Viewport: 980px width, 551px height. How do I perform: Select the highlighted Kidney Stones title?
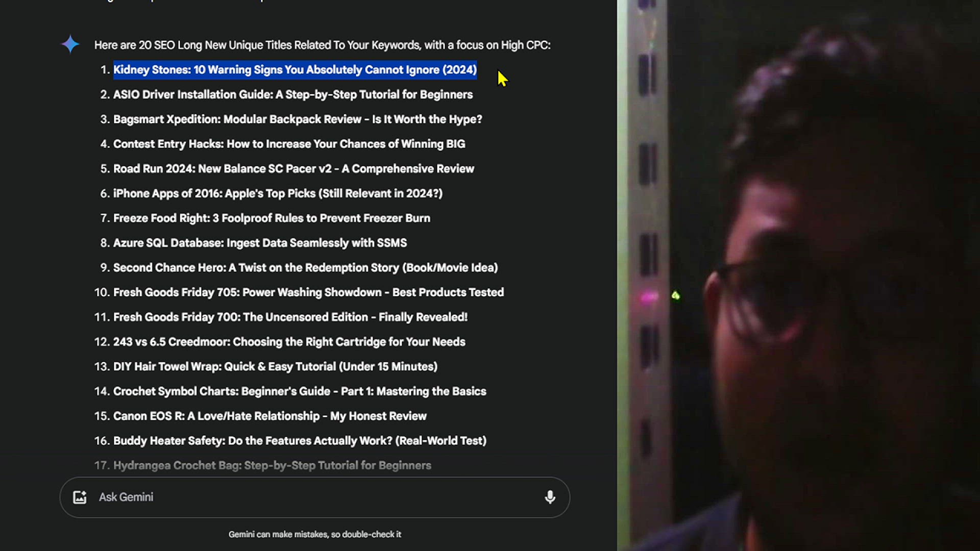point(295,70)
